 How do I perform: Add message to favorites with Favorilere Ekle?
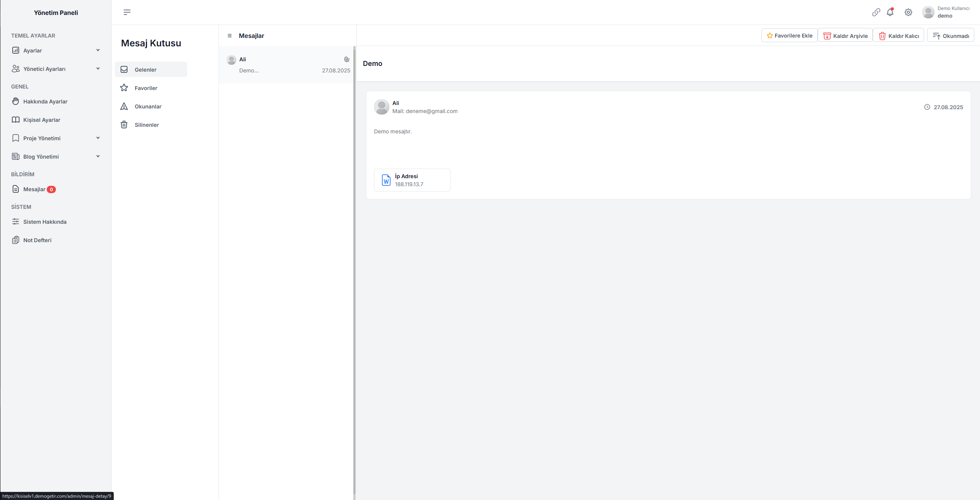[789, 36]
